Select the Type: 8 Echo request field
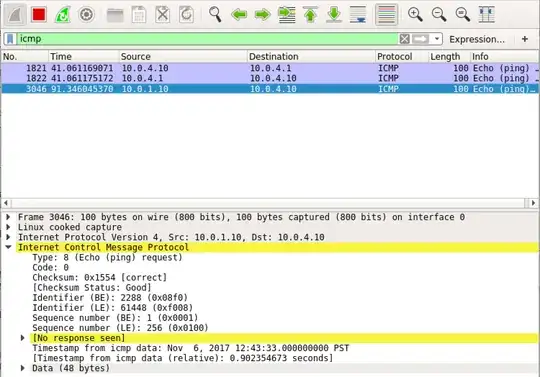Viewport: 540px width, 377px height. [x=107, y=258]
